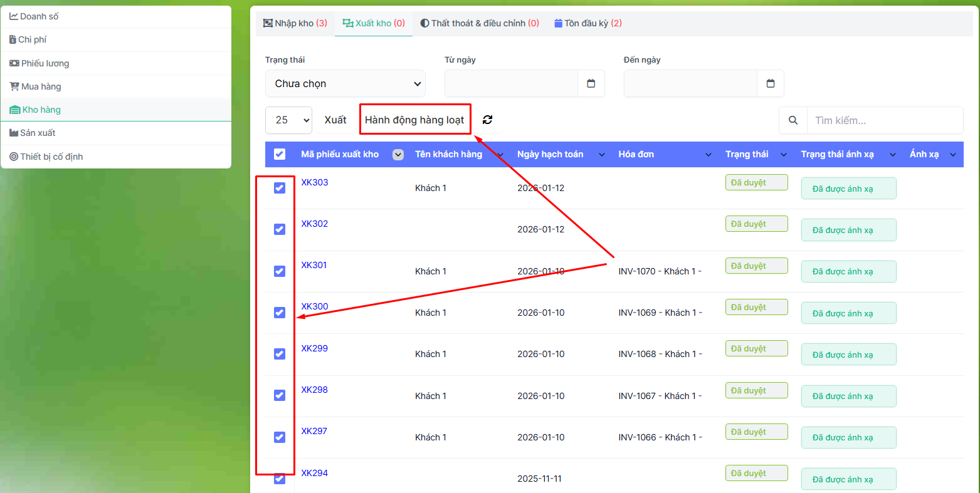Click the refresh icon beside Hành động hàng loạt
Screen dimensions: 980x493
click(487, 120)
